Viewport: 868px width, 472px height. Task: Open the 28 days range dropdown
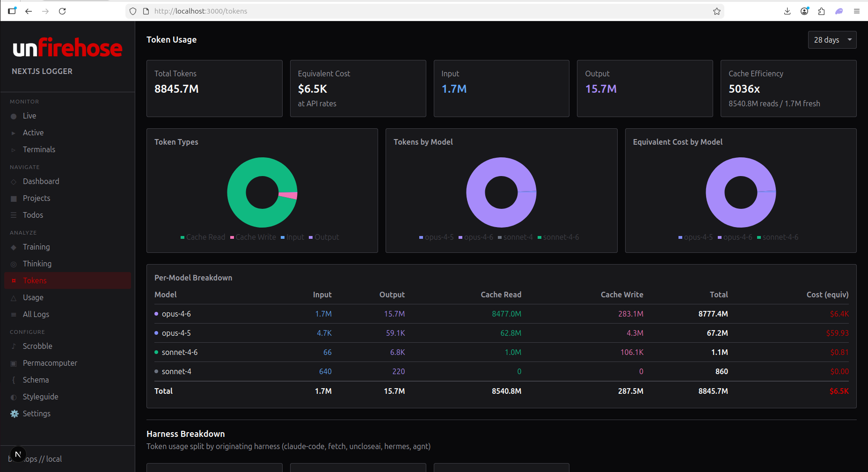[x=832, y=40]
